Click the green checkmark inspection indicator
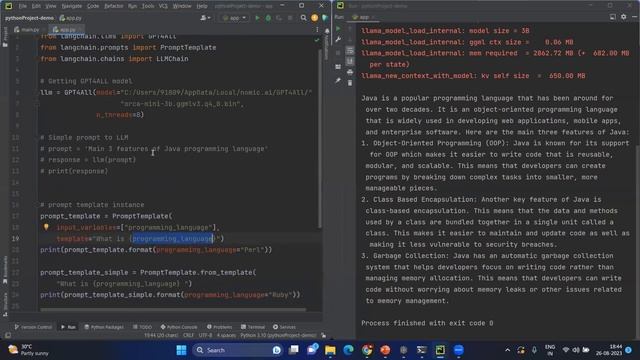 (317, 40)
